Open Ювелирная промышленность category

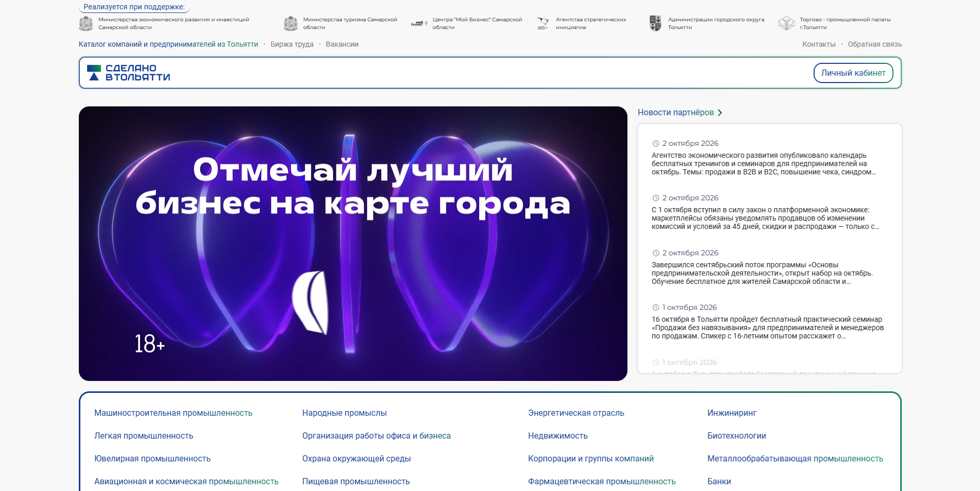152,459
